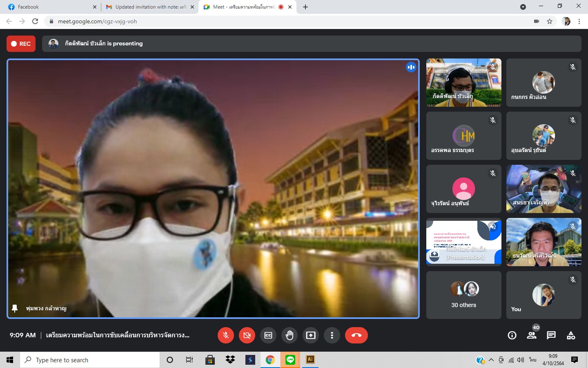Turn on the camera

pyautogui.click(x=247, y=335)
